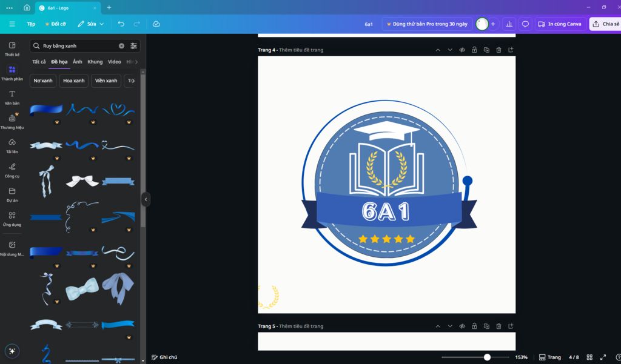621x364 pixels.
Task: Select the Viền xanh suggestion chip
Action: click(x=106, y=81)
